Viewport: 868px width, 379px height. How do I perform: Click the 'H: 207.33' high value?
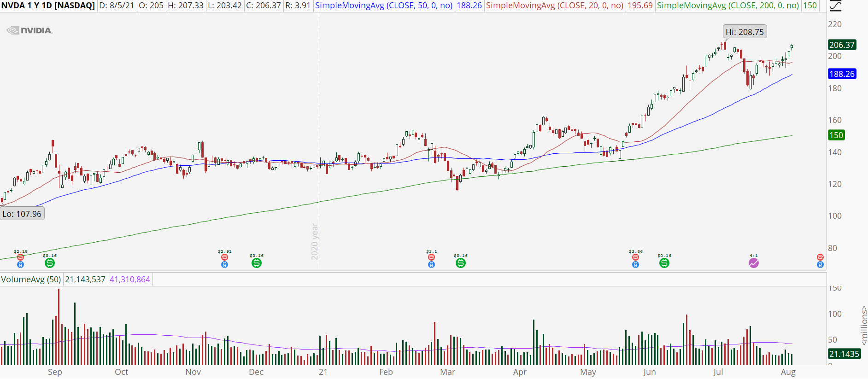(x=185, y=6)
